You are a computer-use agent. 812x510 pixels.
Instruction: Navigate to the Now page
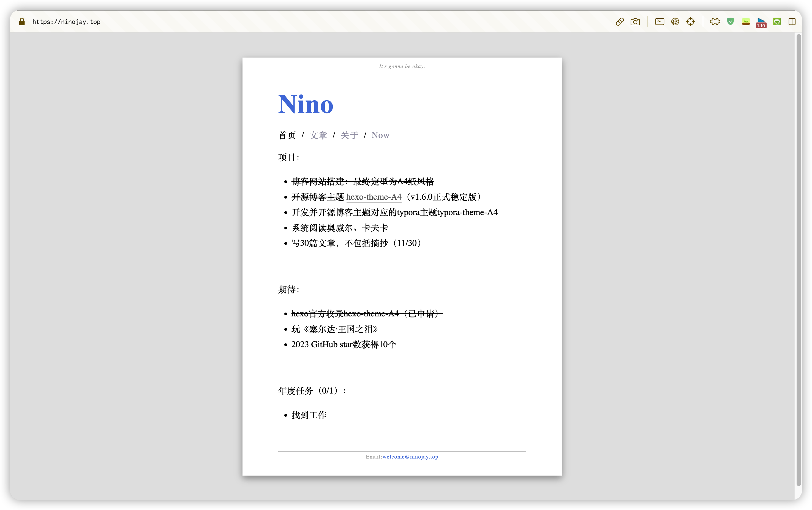coord(380,135)
